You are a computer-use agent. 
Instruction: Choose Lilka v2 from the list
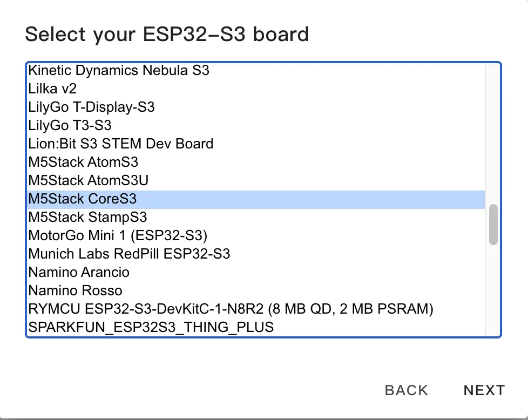(x=53, y=89)
